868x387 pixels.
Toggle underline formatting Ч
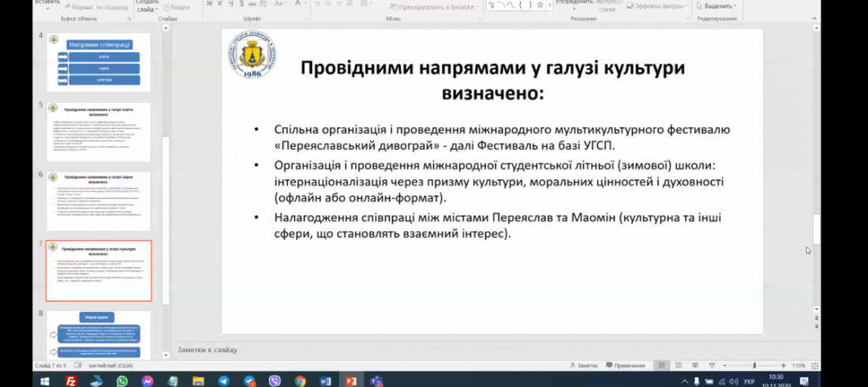pos(230,4)
